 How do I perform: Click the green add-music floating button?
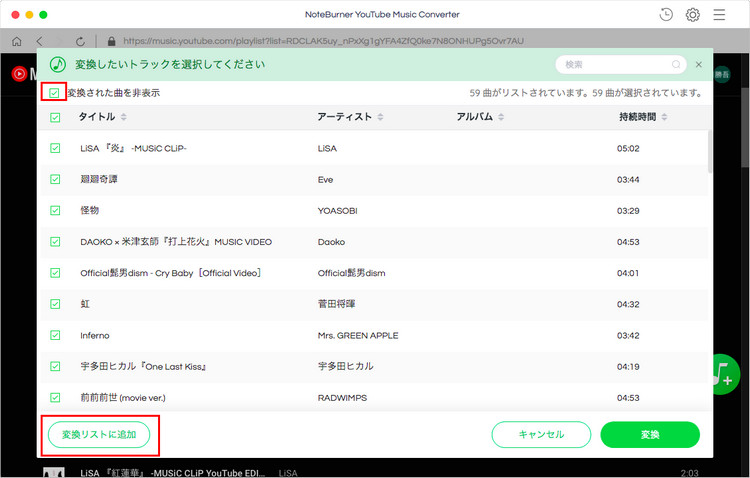click(x=726, y=374)
